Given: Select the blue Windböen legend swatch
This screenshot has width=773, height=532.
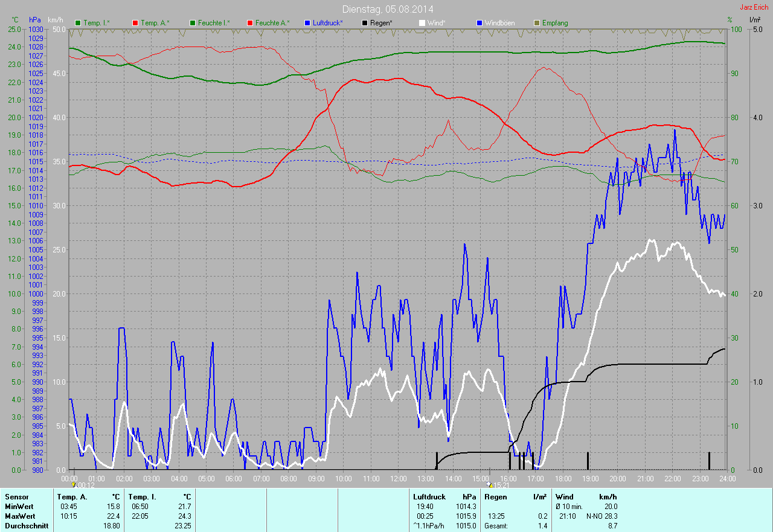Looking at the screenshot, I should pos(480,23).
